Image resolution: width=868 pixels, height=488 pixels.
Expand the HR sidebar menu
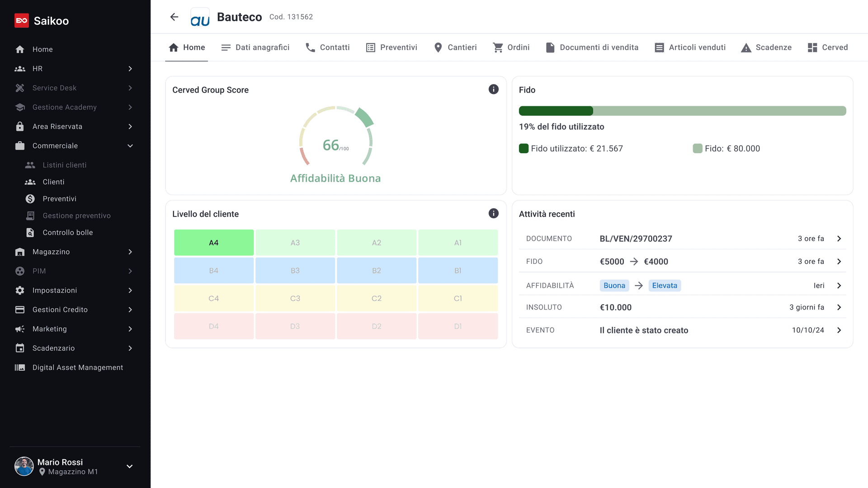(130, 69)
